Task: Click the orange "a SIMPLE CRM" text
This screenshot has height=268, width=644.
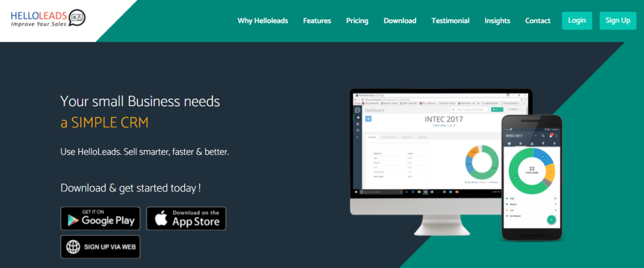Action: point(104,123)
